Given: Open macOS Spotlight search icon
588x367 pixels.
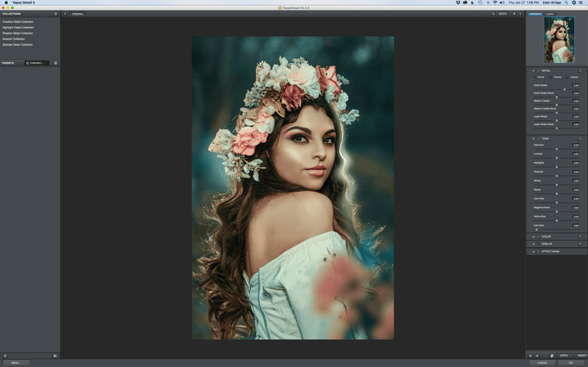Looking at the screenshot, I should point(567,3).
